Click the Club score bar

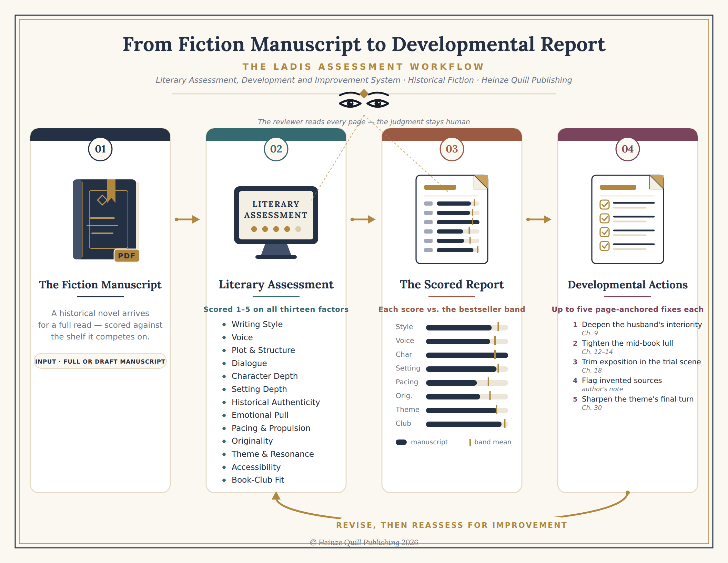pos(467,424)
